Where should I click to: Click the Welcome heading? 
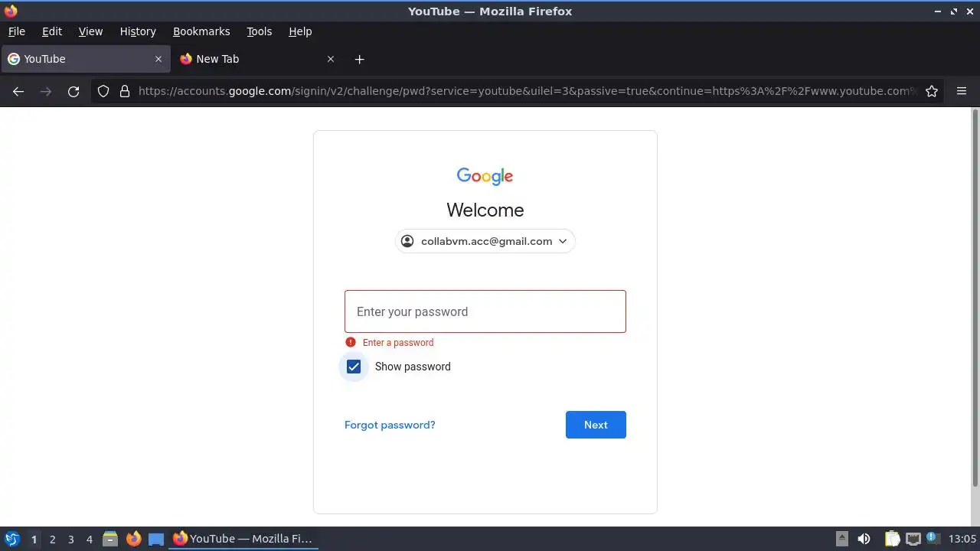tap(485, 210)
